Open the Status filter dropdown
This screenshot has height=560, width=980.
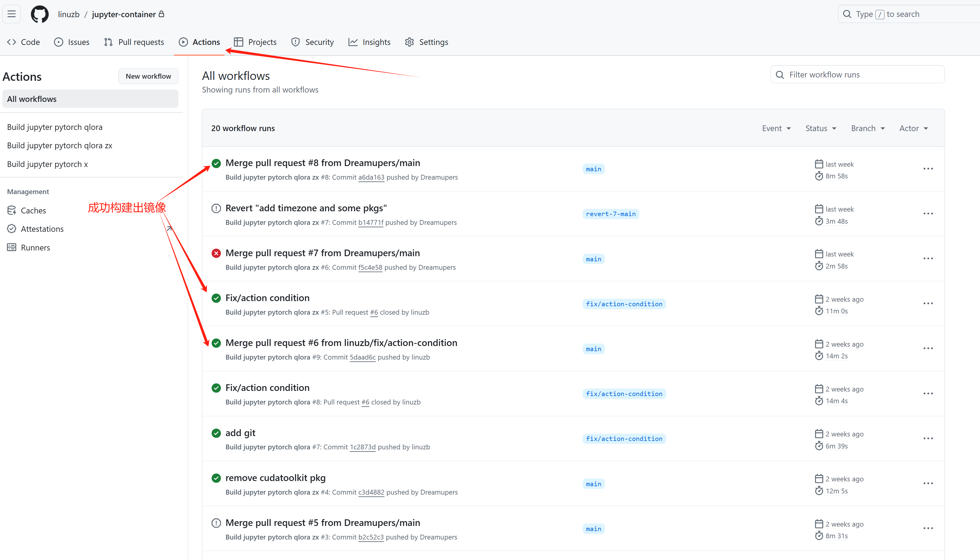pyautogui.click(x=821, y=128)
